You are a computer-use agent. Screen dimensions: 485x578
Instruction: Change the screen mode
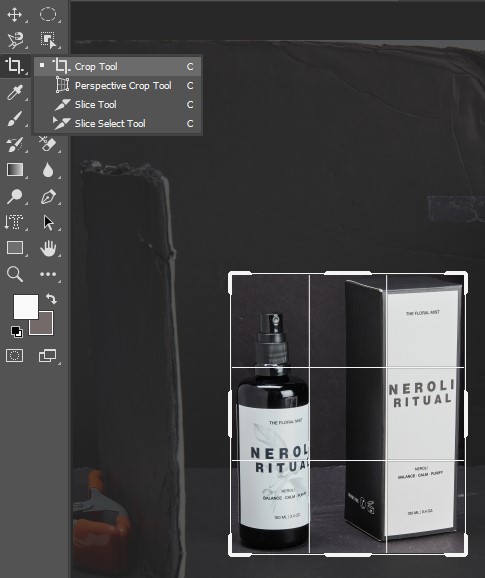coord(48,356)
